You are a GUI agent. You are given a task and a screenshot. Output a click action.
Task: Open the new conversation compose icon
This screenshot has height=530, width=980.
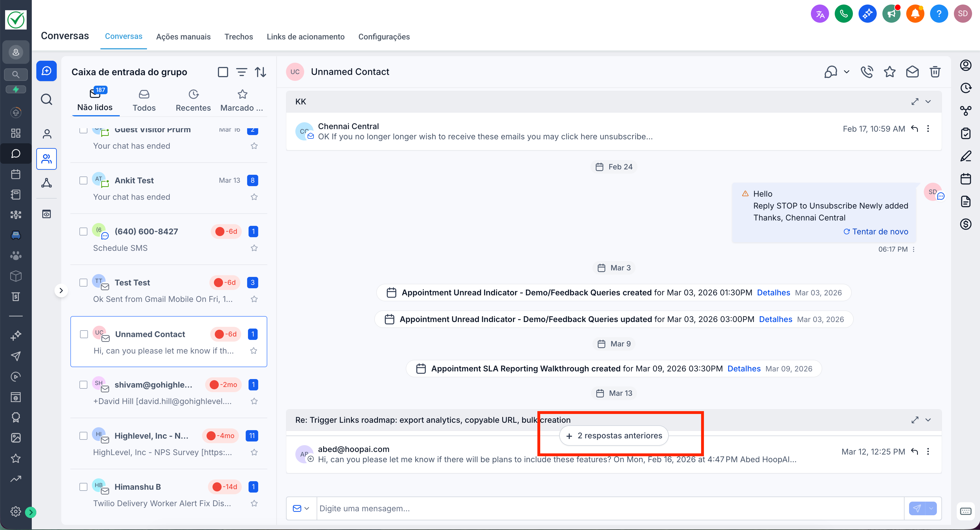click(x=47, y=71)
